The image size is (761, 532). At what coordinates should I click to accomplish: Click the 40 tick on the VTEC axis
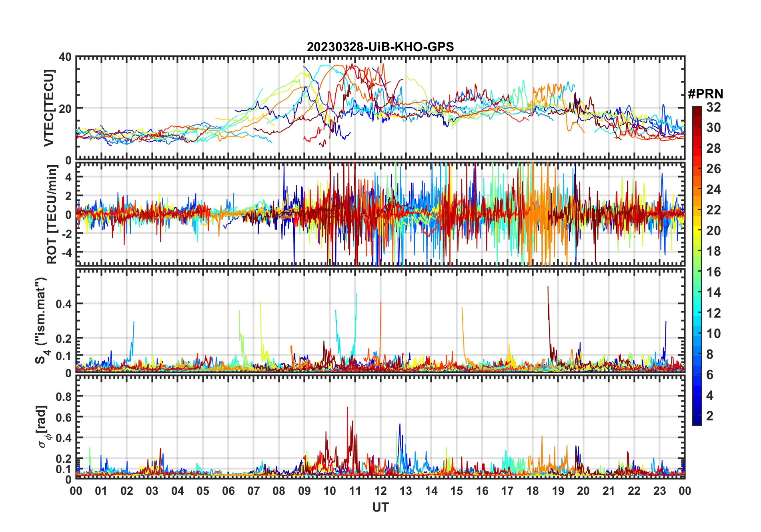[65, 57]
